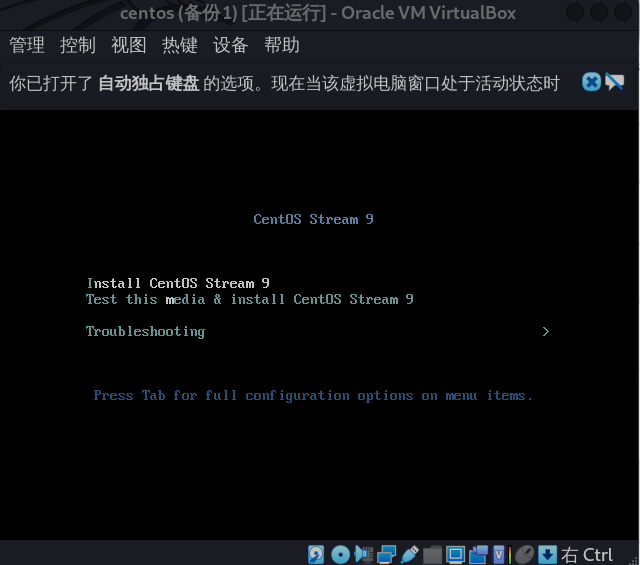Click the network adapters status icon
Screen dimensions: 640x565
tap(386, 554)
